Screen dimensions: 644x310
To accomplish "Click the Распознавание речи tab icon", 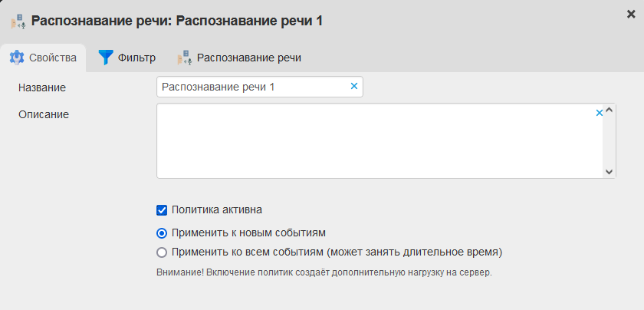I will 184,58.
